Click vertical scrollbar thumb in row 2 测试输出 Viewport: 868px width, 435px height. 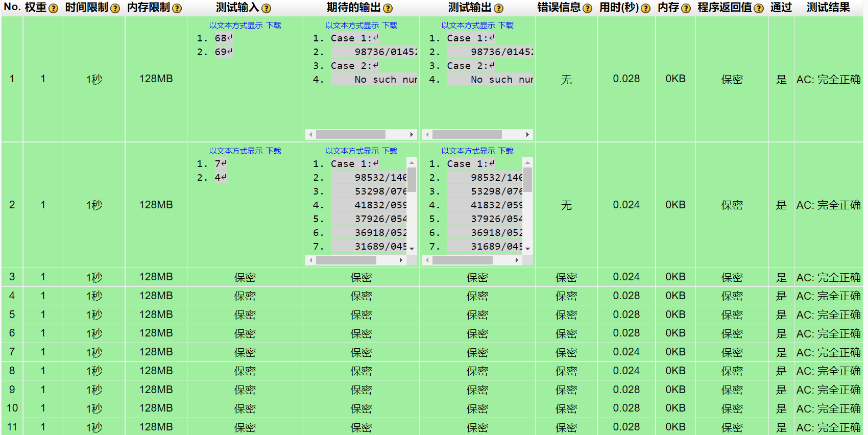tap(528, 180)
